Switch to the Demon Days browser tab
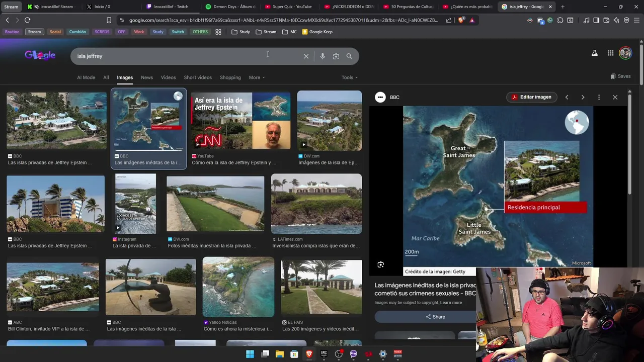 (x=230, y=7)
